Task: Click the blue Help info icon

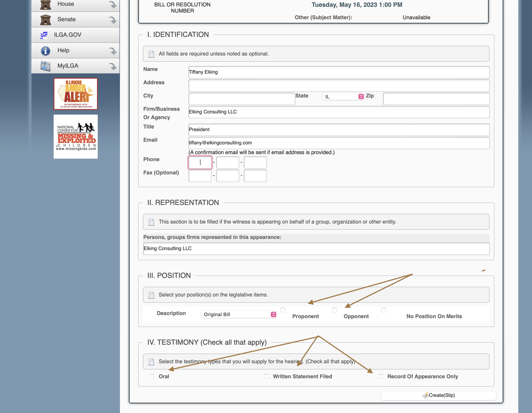Action: click(x=46, y=51)
